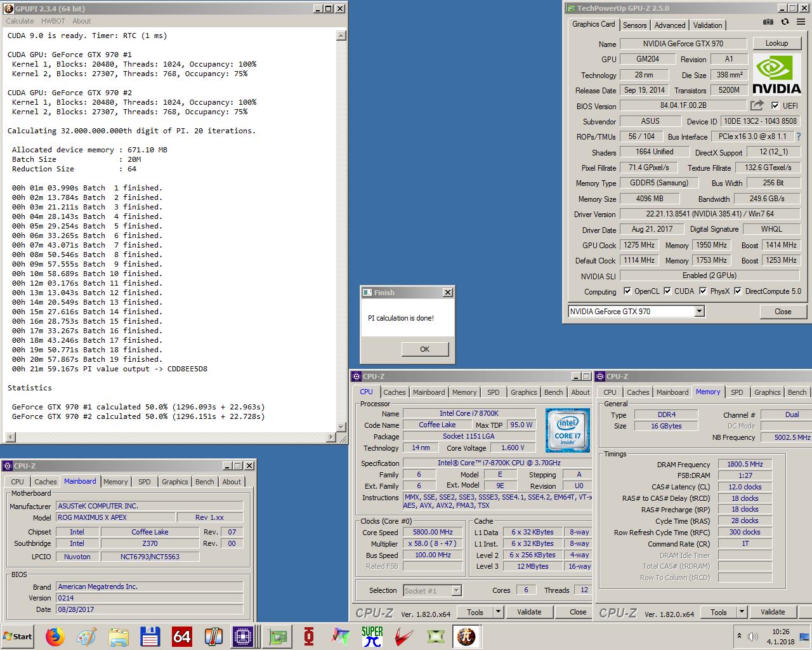Click the green X taskbar icon
The width and height of the screenshot is (812, 650).
point(436,636)
